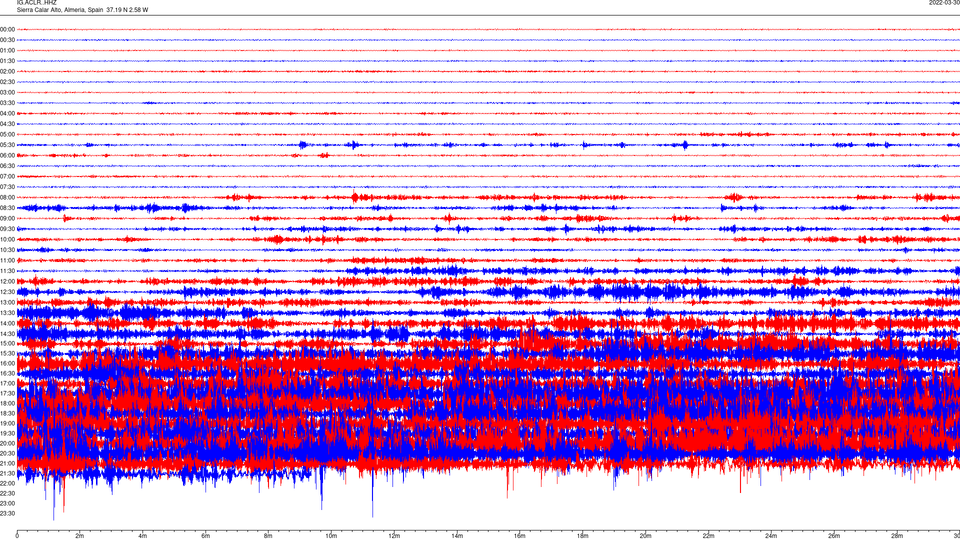Click the 6m tick label on time axis
960x540 pixels.
pos(206,536)
